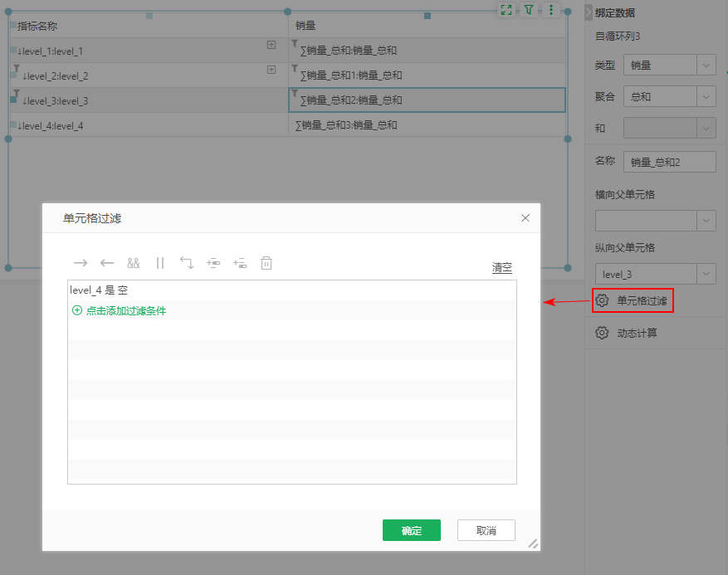Click filter funnel on 销量_总和2 cell
The image size is (728, 575).
tap(295, 93)
